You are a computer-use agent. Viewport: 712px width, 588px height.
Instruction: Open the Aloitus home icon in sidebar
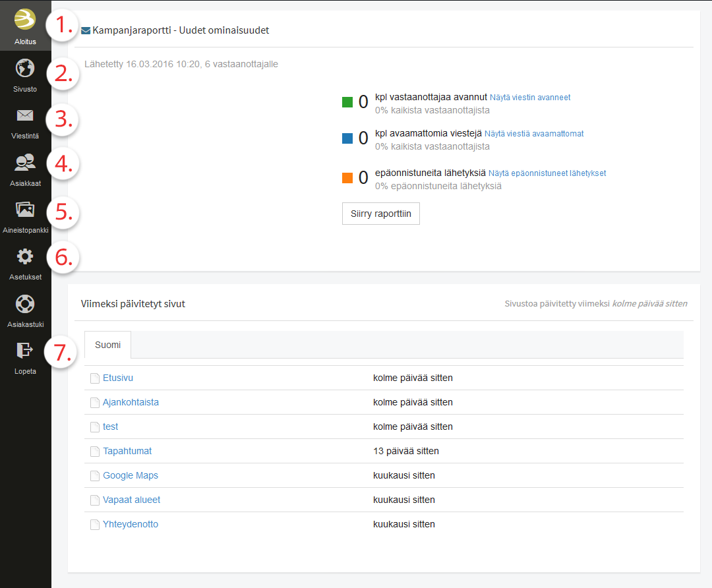25,20
